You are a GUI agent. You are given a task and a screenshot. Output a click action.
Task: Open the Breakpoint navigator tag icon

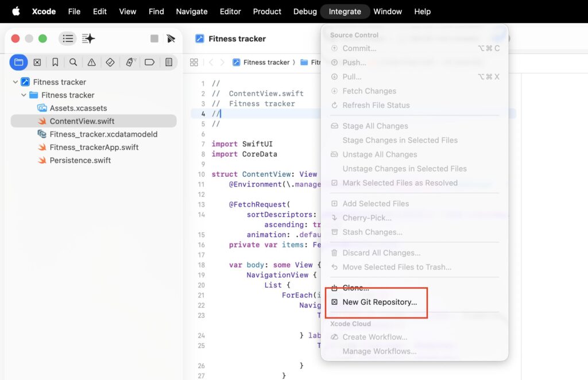149,62
